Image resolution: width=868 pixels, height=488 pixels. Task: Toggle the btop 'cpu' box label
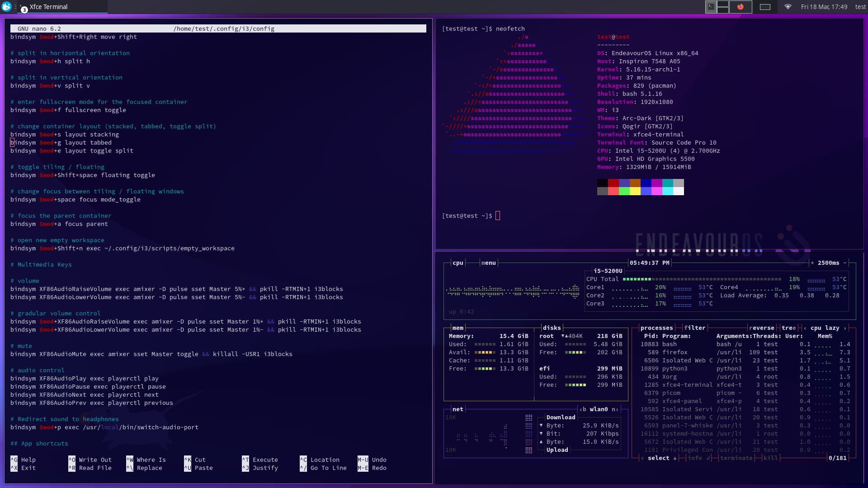pos(458,263)
